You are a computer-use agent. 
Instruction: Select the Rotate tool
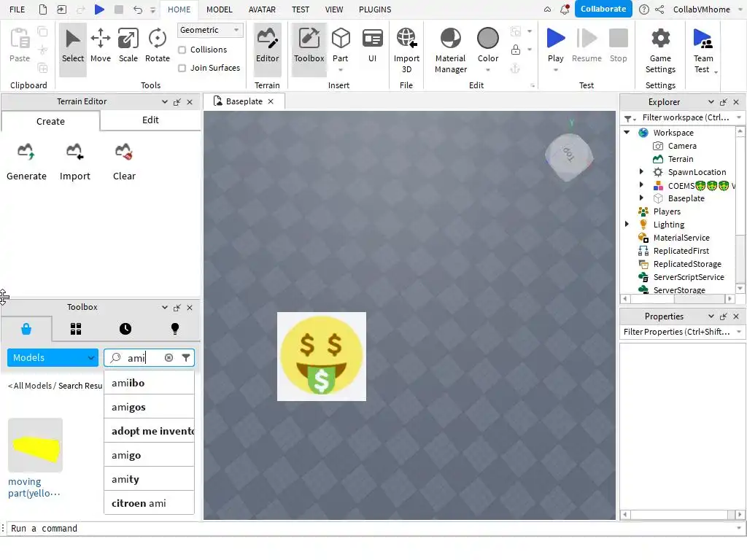pyautogui.click(x=158, y=46)
